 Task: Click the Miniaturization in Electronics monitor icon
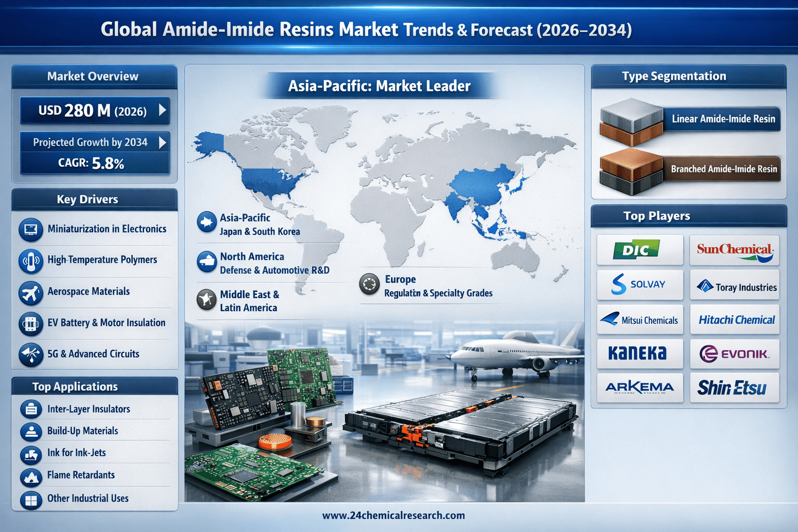point(31,229)
